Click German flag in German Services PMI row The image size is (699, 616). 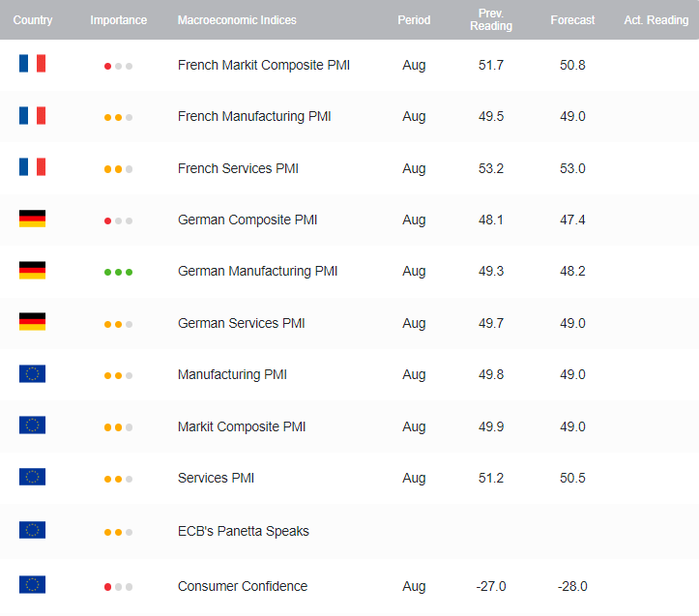click(x=32, y=322)
